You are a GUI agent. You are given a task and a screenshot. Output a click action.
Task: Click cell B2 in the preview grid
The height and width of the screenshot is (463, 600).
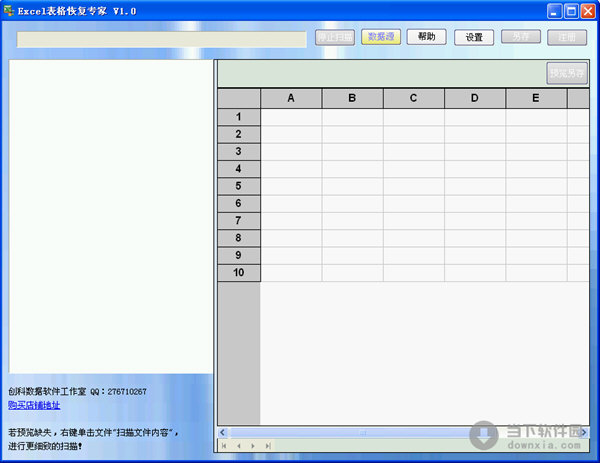point(352,134)
